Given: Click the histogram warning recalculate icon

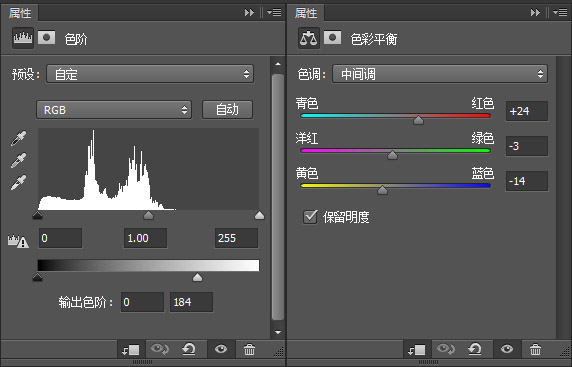Looking at the screenshot, I should [x=18, y=241].
